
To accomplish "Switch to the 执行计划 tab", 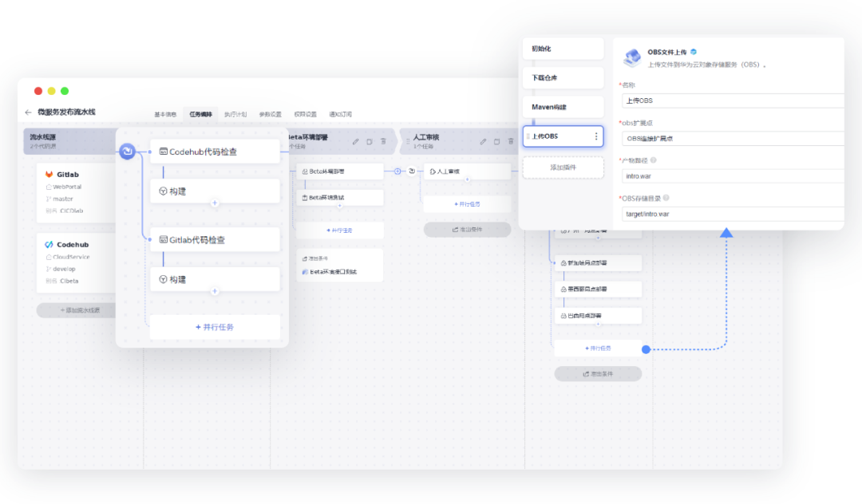I will click(x=235, y=114).
